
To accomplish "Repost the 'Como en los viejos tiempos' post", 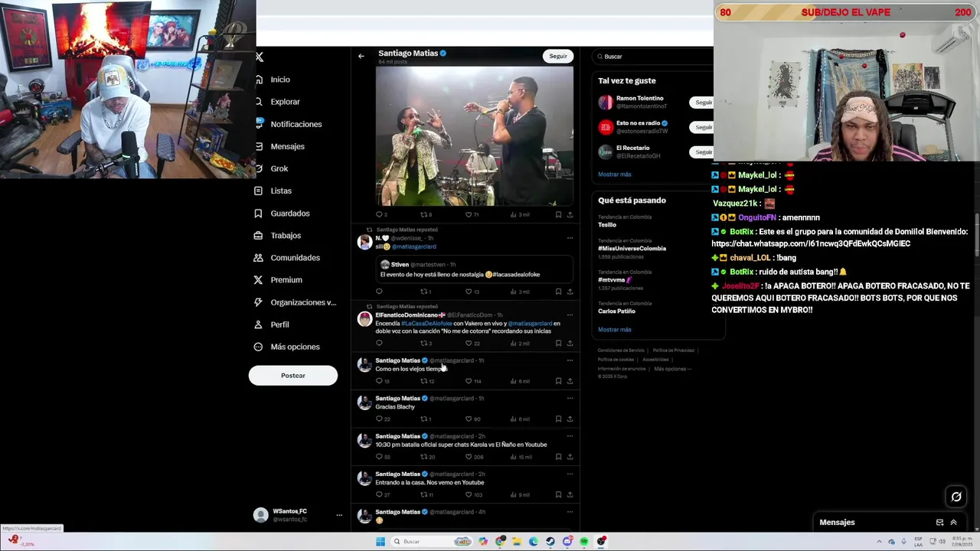I will (x=424, y=381).
